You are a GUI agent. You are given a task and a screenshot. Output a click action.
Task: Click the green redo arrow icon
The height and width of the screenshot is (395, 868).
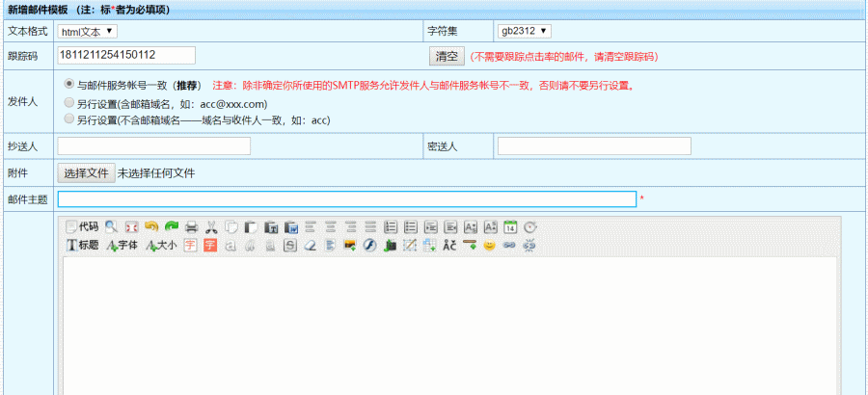click(172, 226)
